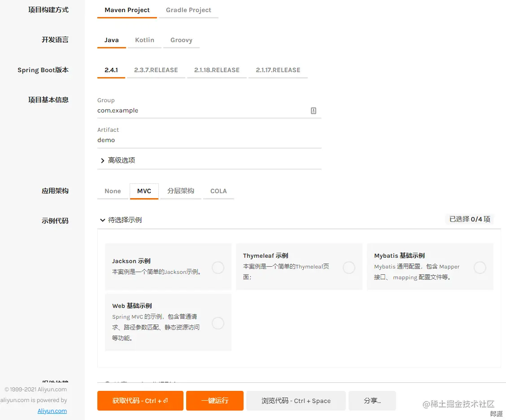
Task: Click the 项目基本信息 section label
Action: tap(48, 100)
